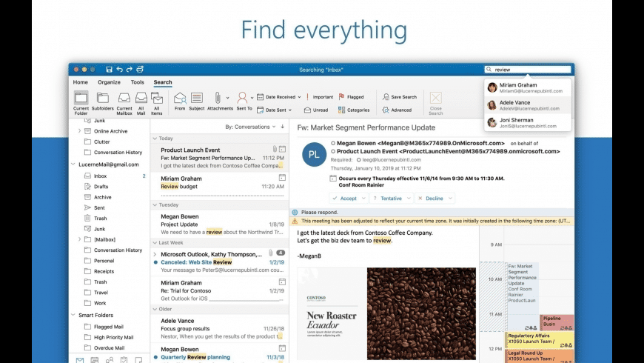Open Date Sent dropdown

tap(275, 110)
